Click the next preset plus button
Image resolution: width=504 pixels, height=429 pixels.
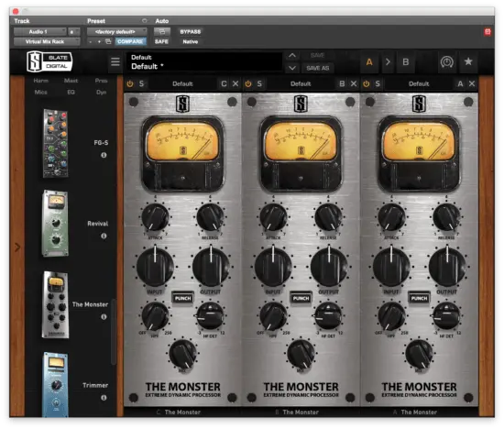click(x=99, y=41)
